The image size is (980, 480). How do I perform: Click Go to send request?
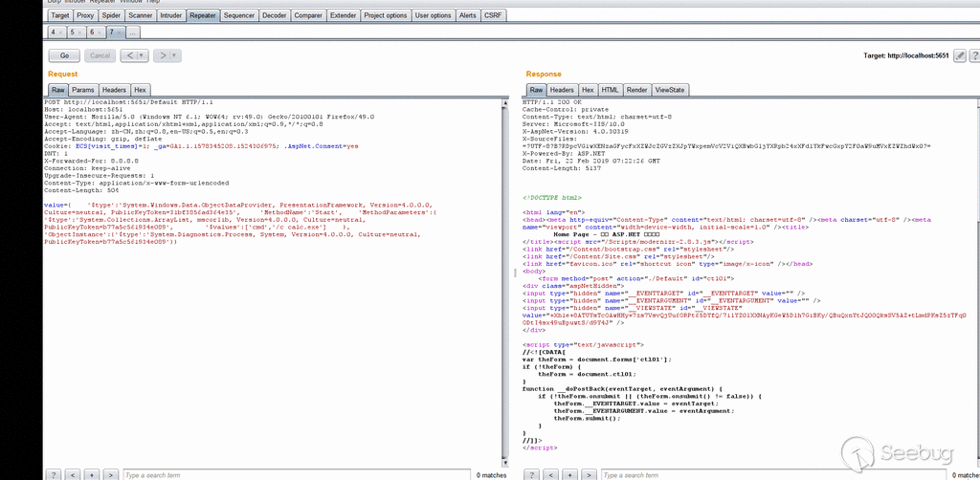[63, 56]
